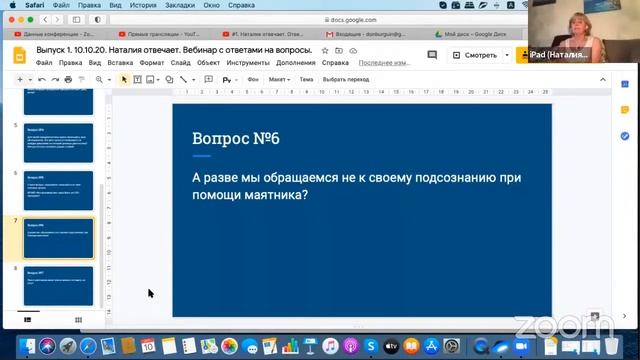Open the Ру input tools dropdown
Screen dimensions: 640x360
(230, 80)
